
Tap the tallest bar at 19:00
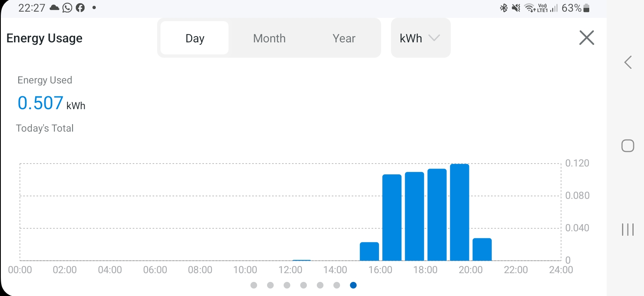coord(459,212)
